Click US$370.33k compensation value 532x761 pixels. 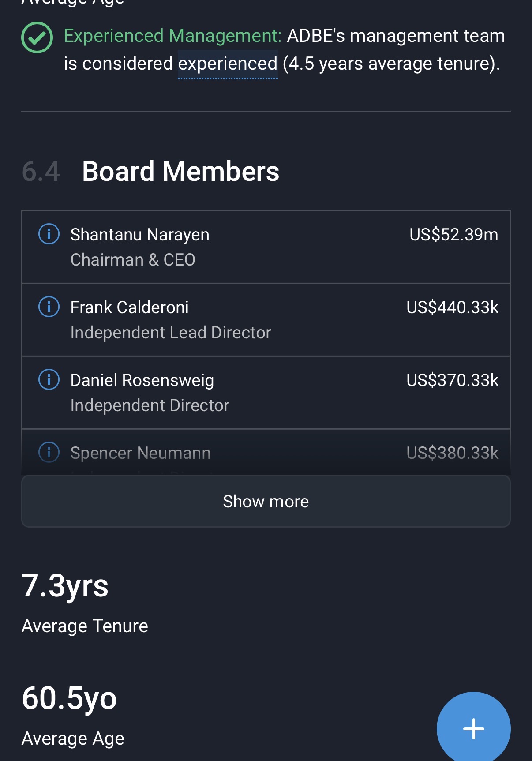click(452, 380)
